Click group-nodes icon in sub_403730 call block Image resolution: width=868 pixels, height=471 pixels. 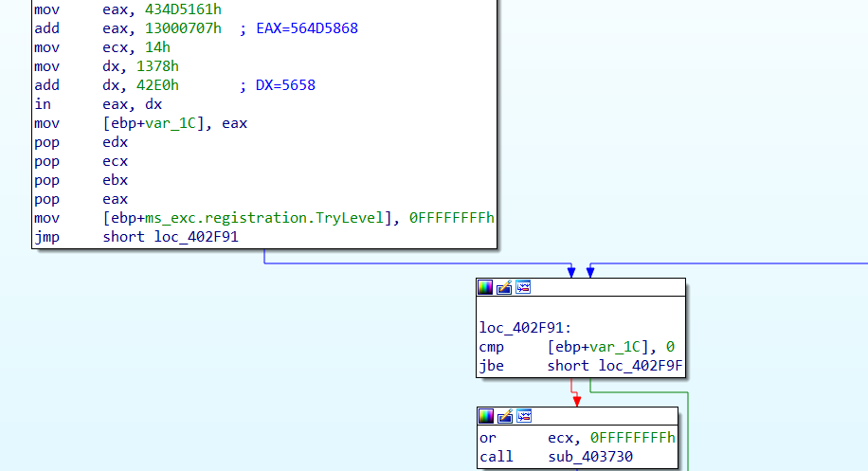(x=524, y=416)
